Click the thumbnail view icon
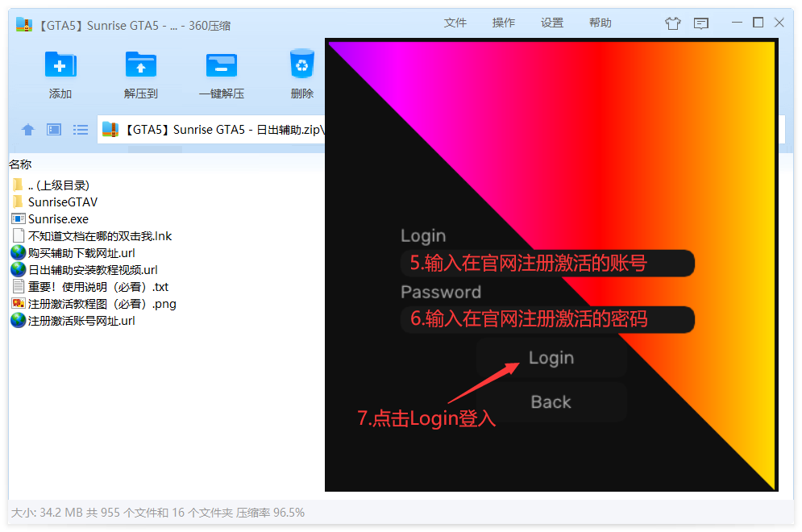802x532 pixels. [x=52, y=129]
